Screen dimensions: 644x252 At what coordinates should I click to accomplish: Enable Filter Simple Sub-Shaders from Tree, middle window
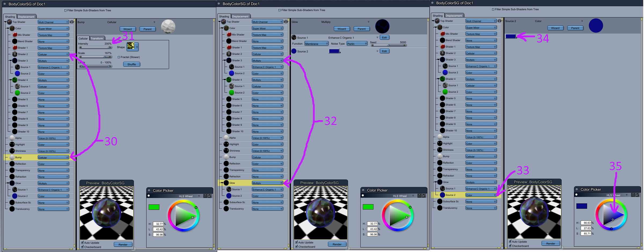pos(279,10)
